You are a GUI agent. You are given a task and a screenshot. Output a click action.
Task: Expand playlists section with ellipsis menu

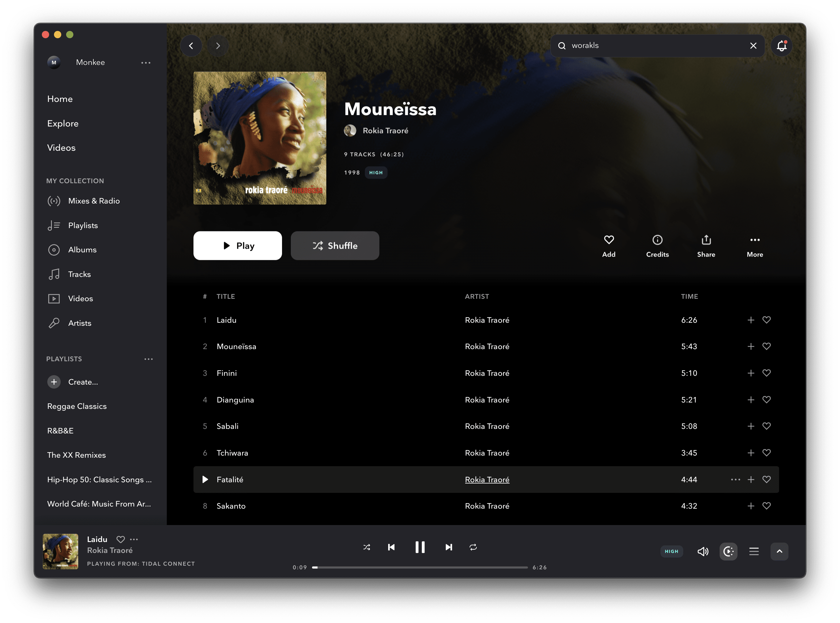coord(149,359)
